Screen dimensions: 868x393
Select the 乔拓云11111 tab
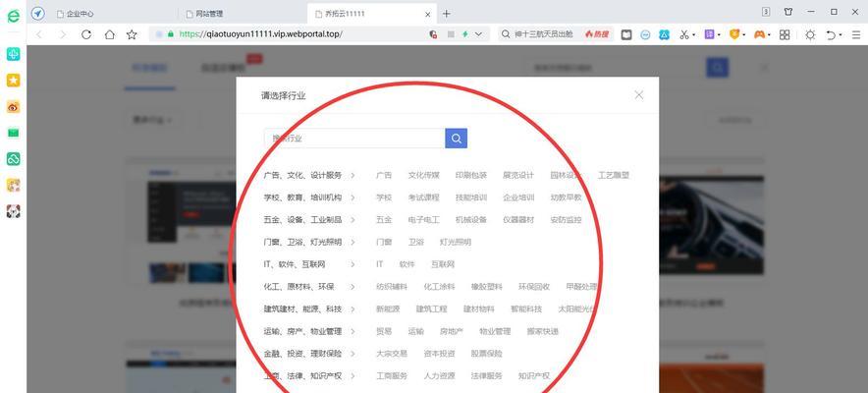click(371, 14)
